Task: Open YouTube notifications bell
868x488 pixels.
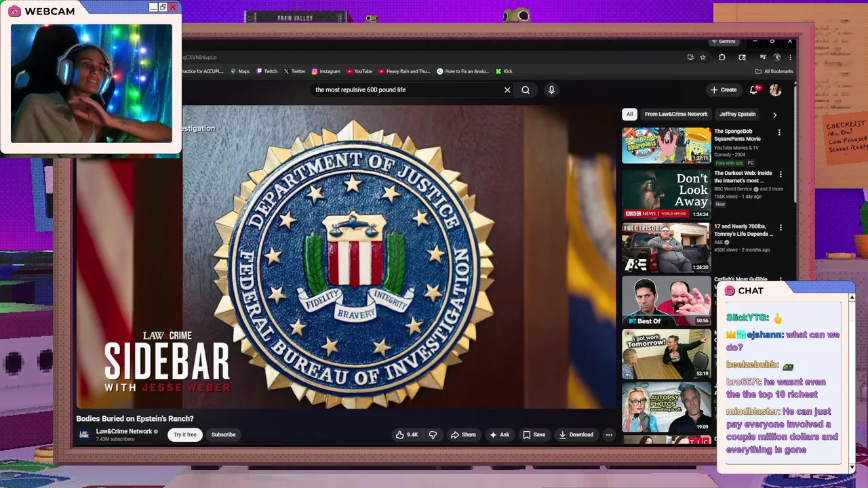Action: pyautogui.click(x=753, y=89)
